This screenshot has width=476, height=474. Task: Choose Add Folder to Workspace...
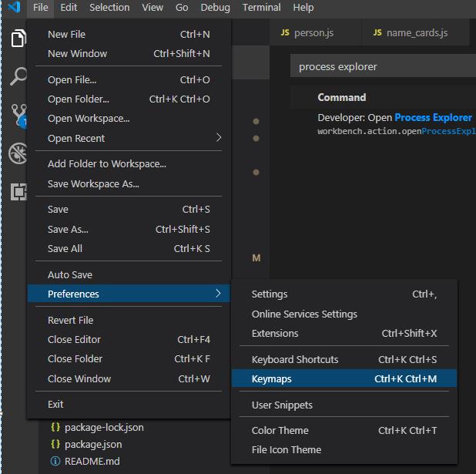click(x=129, y=164)
